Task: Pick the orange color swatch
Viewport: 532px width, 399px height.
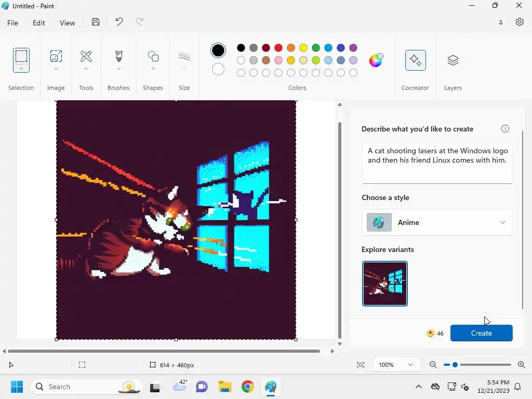Action: point(291,48)
